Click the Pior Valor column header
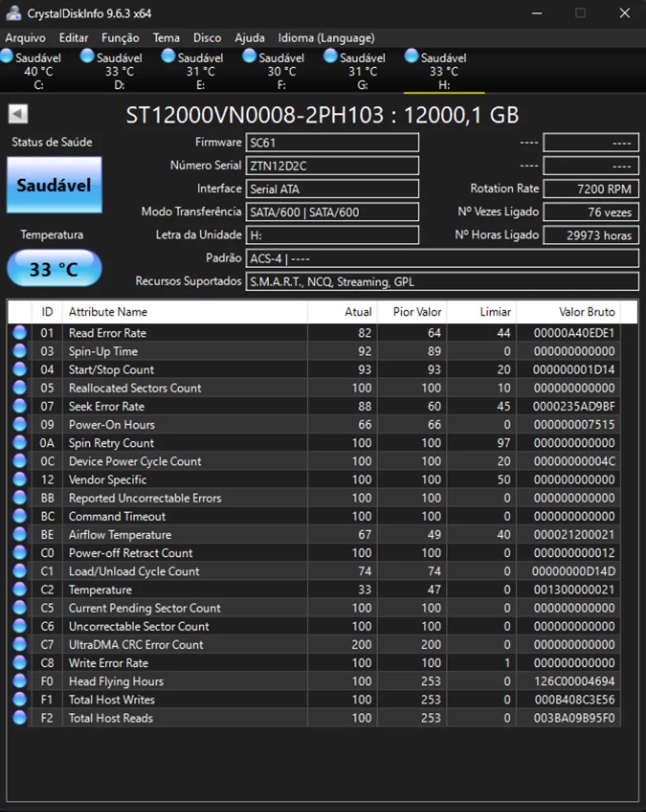This screenshot has width=646, height=812. (412, 311)
